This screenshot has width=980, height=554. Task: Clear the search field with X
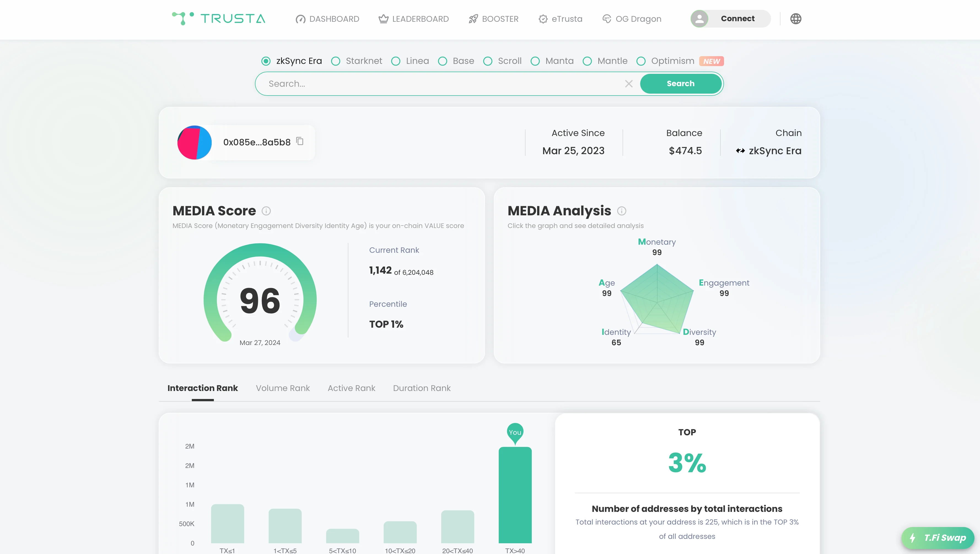(x=629, y=84)
